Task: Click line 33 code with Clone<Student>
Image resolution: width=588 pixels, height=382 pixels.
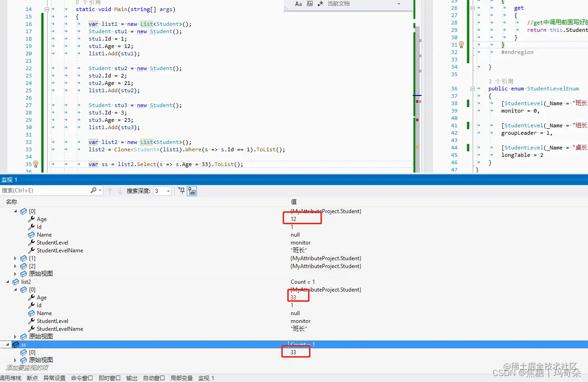Action: (187, 149)
